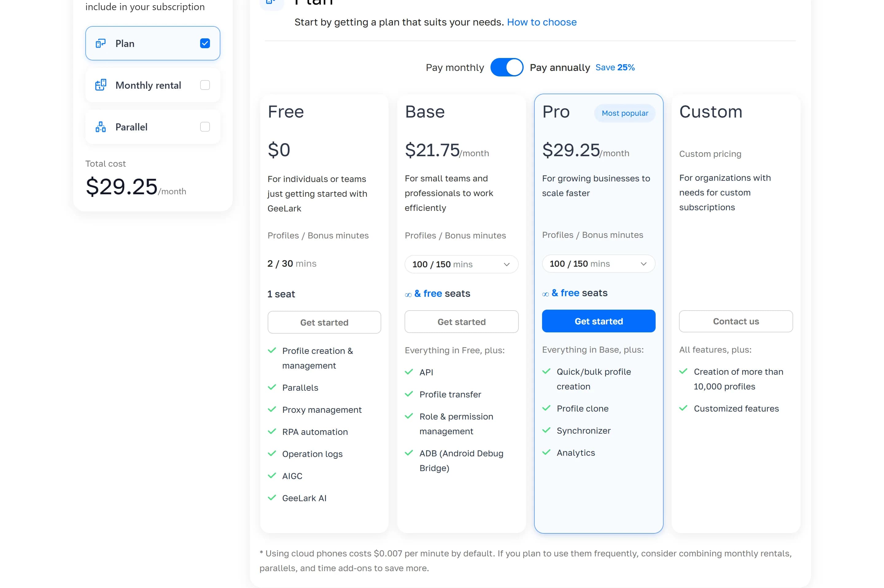The height and width of the screenshot is (588, 884).
Task: Uncheck the Plan checkbox
Action: 205,44
